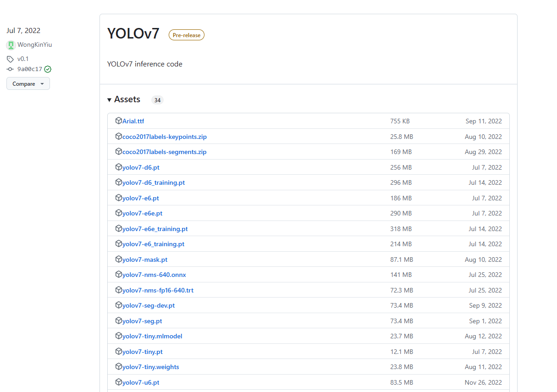
Task: Open the 9a00c17 commit link
Action: [x=29, y=69]
